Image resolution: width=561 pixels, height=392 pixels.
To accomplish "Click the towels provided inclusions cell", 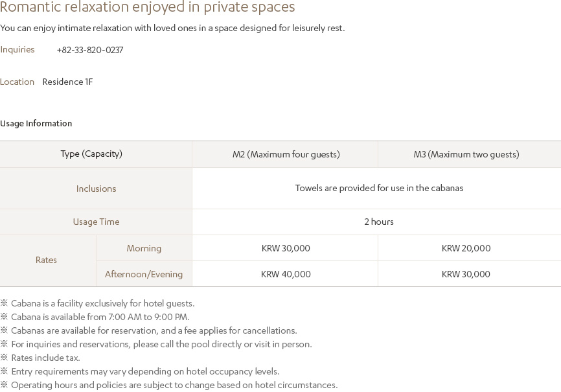I will tap(379, 188).
